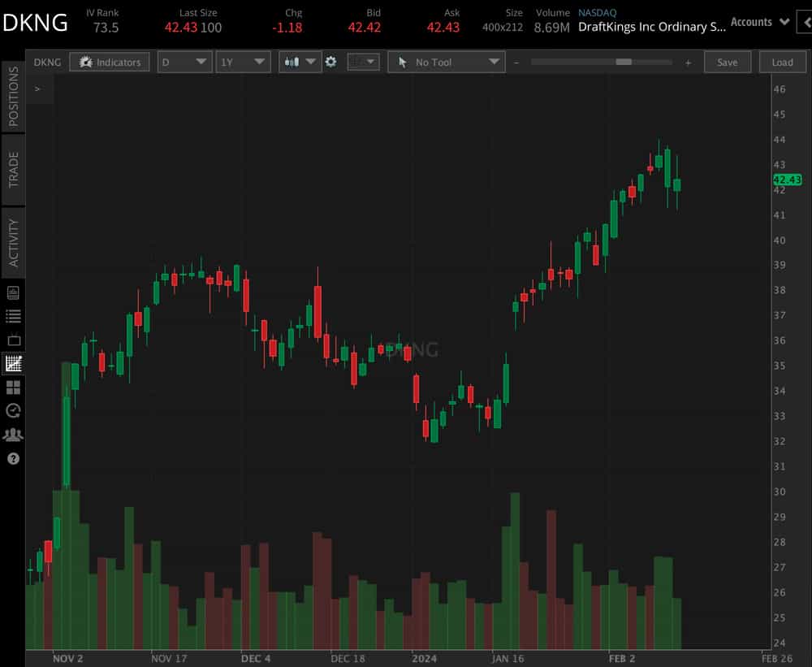Click the TV live sidebar icon
Viewport: 812px width, 667px height.
pyautogui.click(x=14, y=340)
